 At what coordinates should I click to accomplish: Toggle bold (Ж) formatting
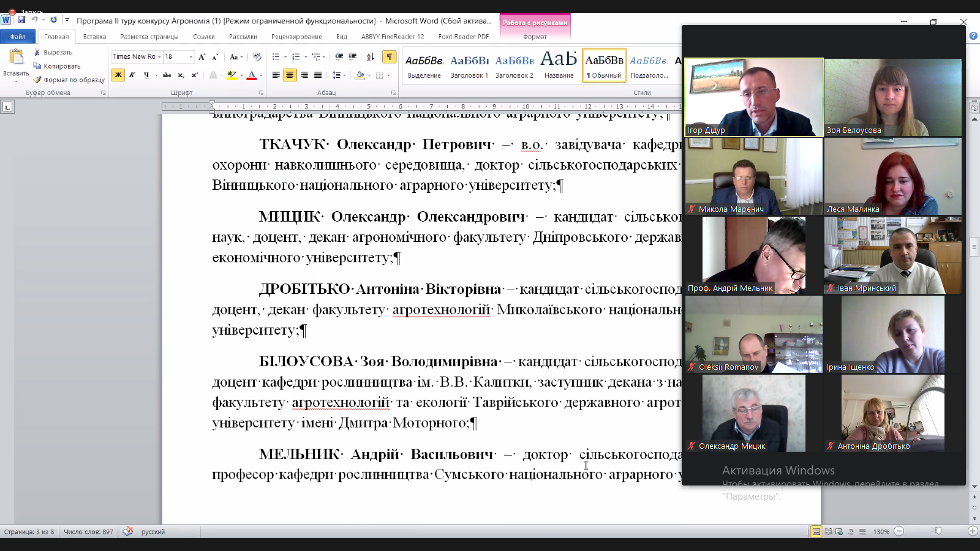pos(118,75)
